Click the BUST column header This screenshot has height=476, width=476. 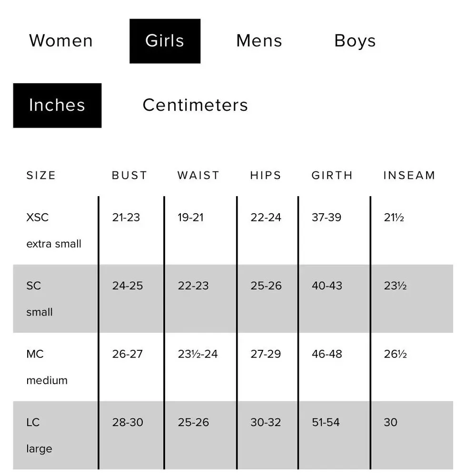tap(129, 176)
